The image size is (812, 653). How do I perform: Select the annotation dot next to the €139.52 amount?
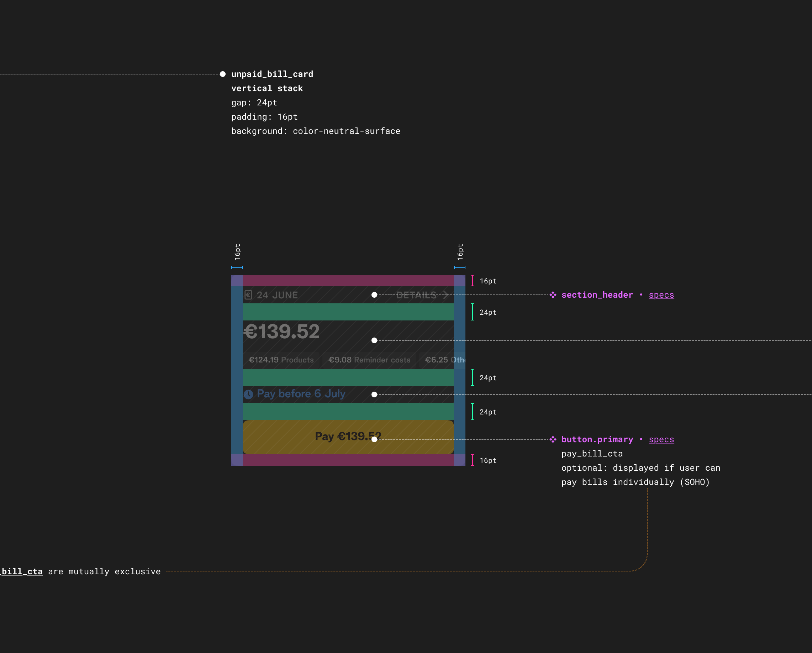click(x=374, y=340)
